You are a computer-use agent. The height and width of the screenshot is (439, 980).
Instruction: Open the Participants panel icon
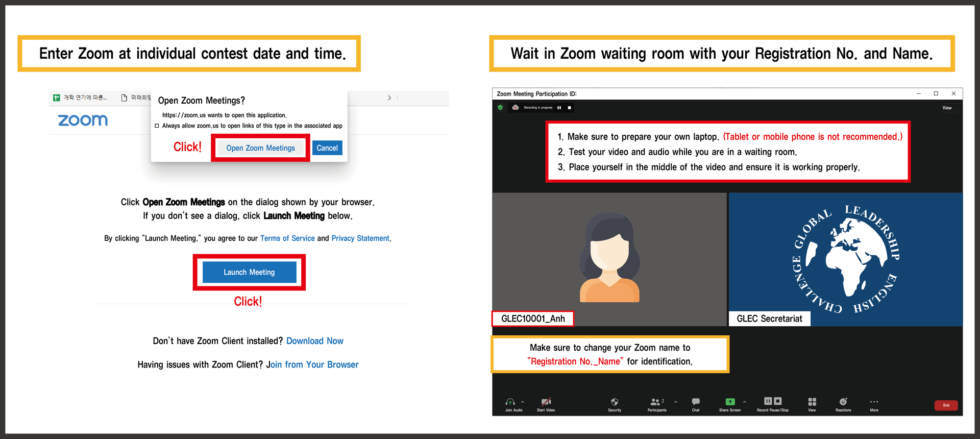(655, 402)
